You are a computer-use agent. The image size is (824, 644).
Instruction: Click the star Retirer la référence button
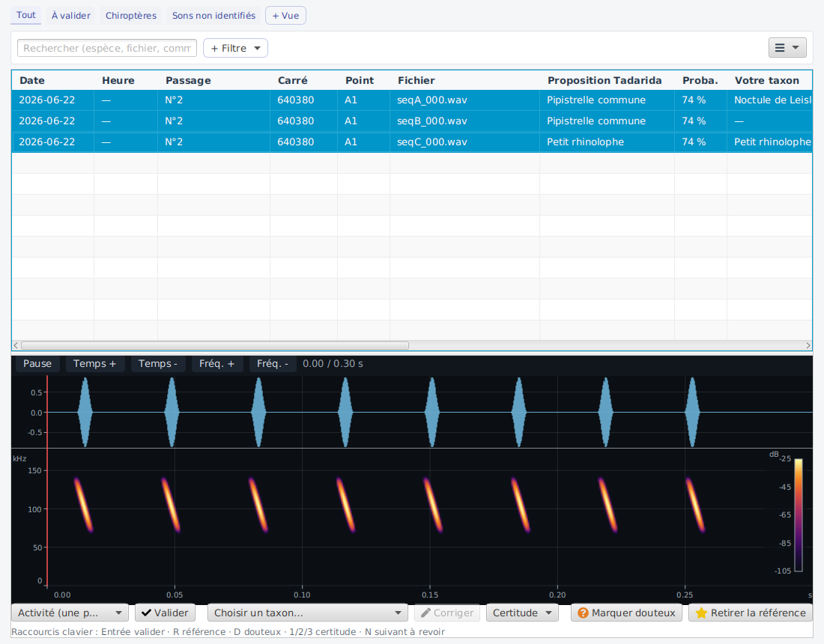point(750,613)
